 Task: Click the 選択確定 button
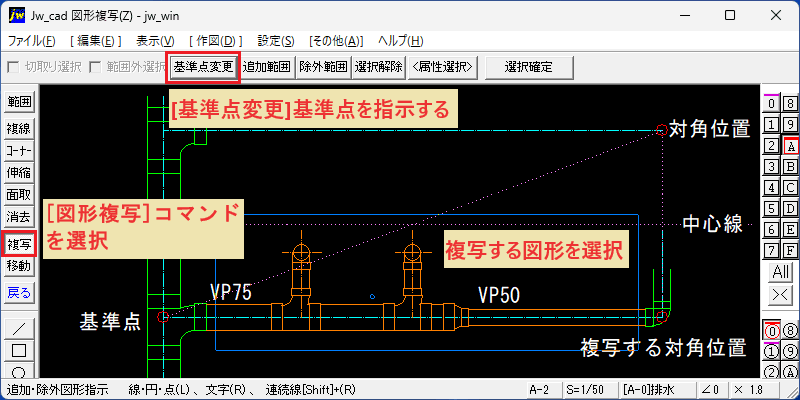click(x=529, y=67)
